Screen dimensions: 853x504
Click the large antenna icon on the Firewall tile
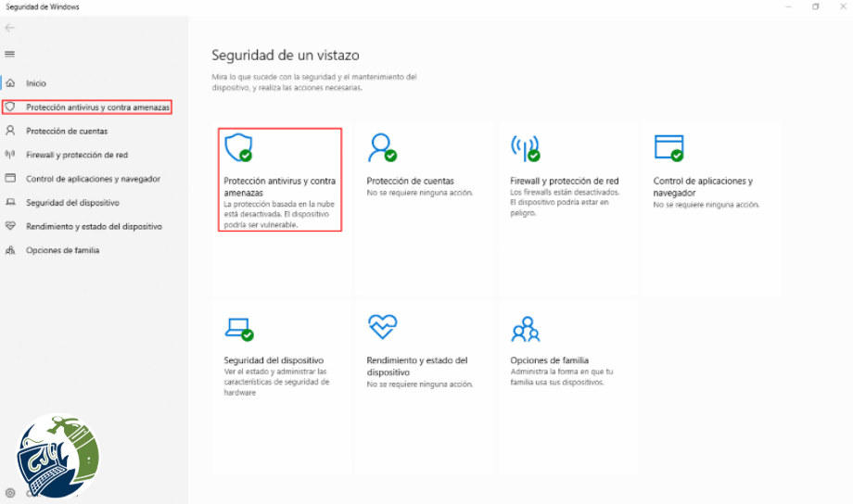click(x=525, y=148)
